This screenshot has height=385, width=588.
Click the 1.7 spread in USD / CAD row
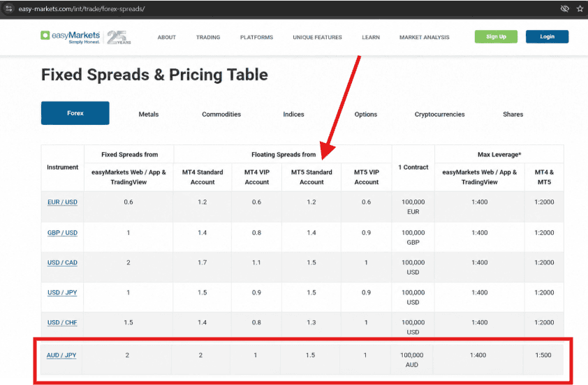[202, 262]
